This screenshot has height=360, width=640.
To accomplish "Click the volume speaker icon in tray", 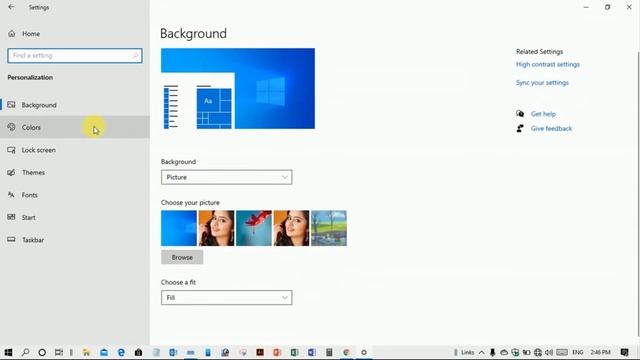I will click(549, 352).
